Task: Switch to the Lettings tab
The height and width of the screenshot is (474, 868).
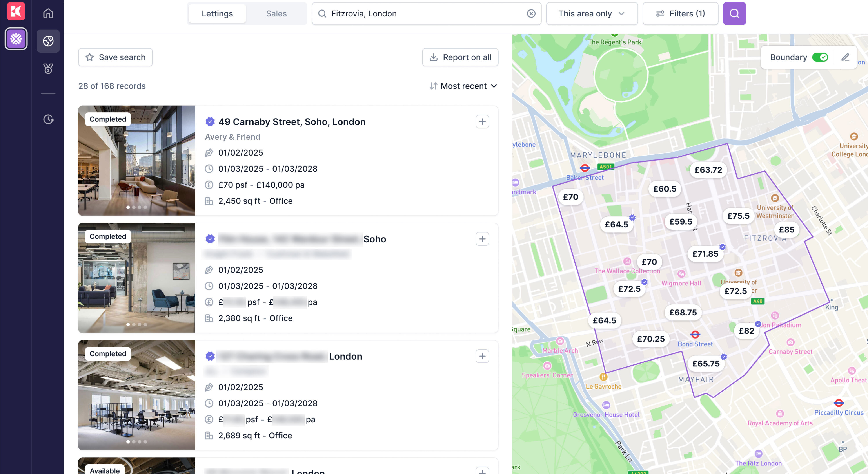Action: coord(217,13)
